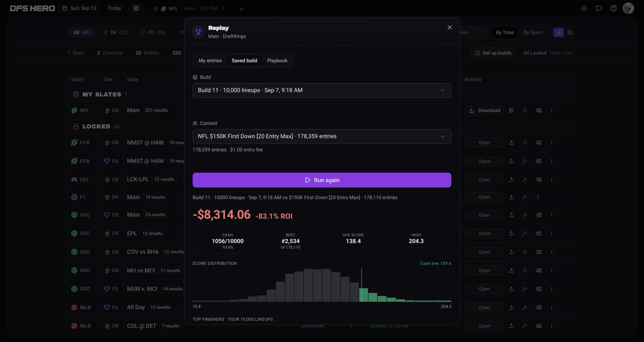Open more options on NFL Main row

(x=552, y=110)
